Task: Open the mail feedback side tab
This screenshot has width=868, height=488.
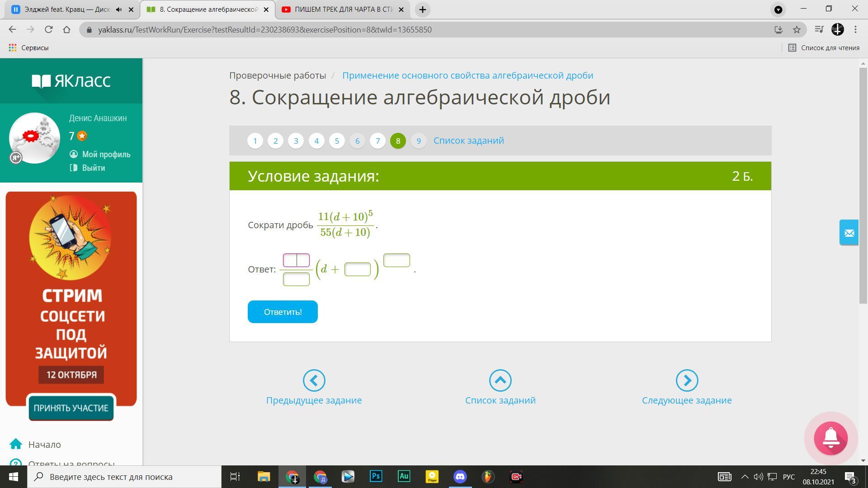Action: (849, 233)
